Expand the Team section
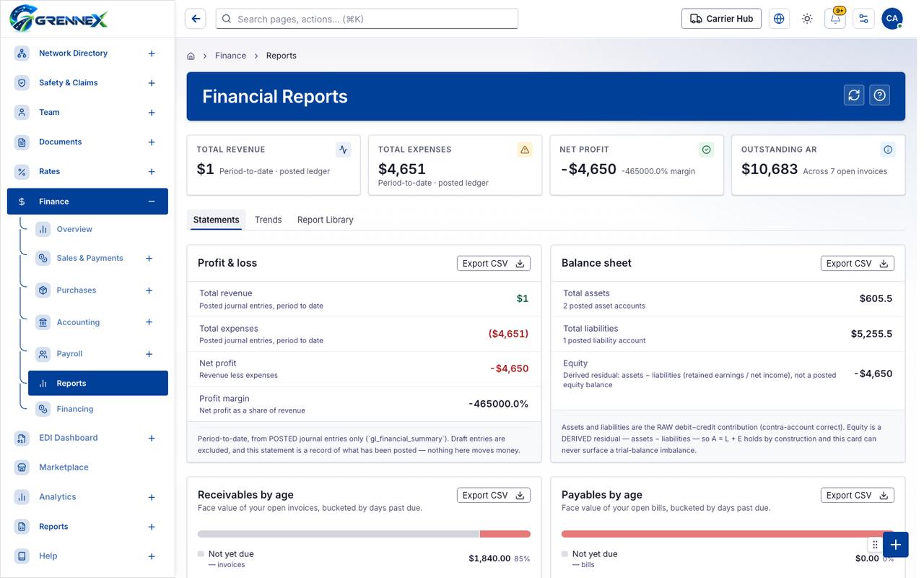 point(152,113)
